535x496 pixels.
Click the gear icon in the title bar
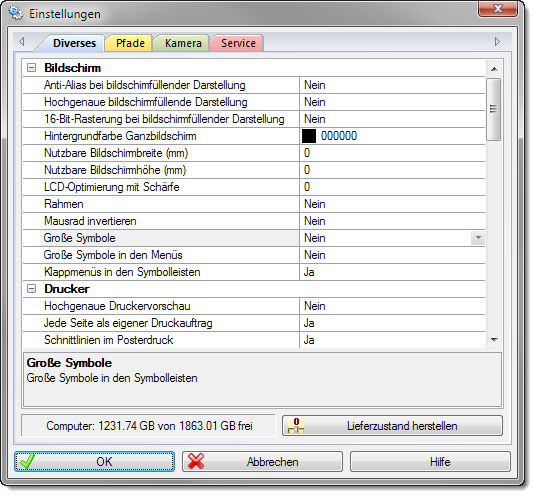click(x=16, y=13)
